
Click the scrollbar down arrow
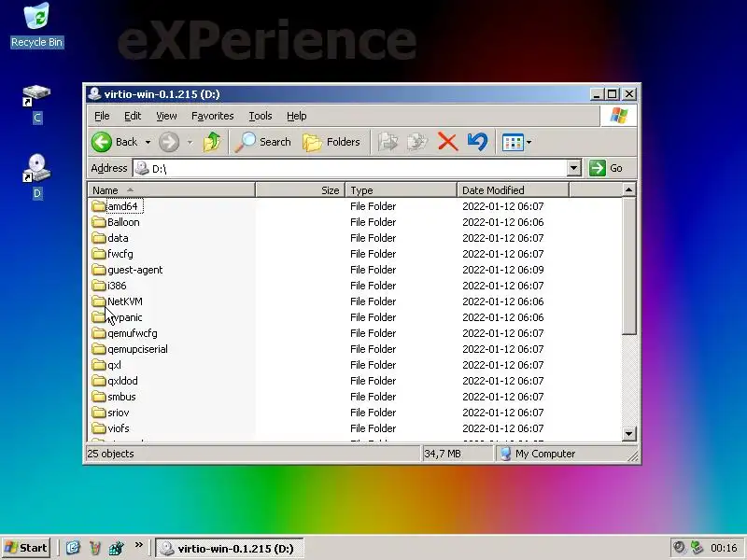(x=628, y=433)
